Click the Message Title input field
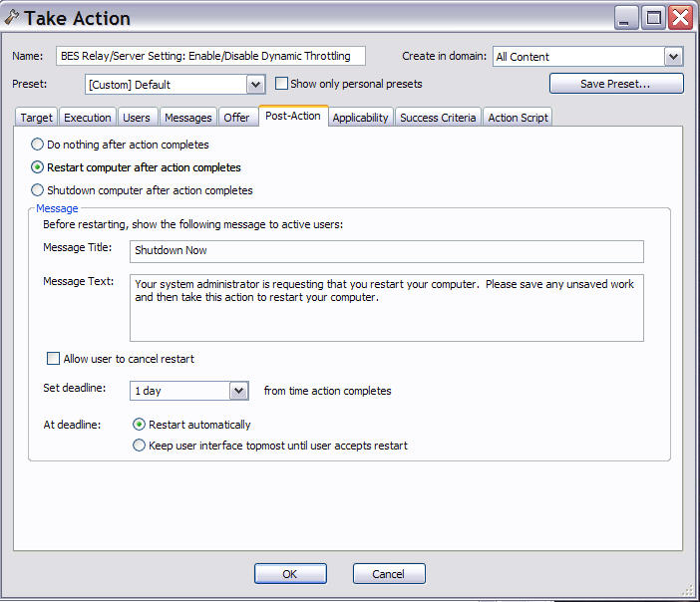Image resolution: width=700 pixels, height=602 pixels. pos(387,251)
